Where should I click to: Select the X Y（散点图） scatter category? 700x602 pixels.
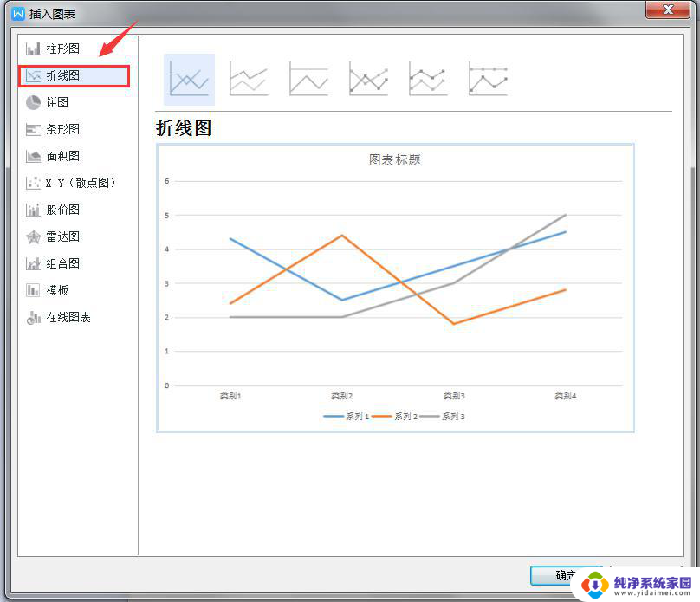pyautogui.click(x=80, y=183)
